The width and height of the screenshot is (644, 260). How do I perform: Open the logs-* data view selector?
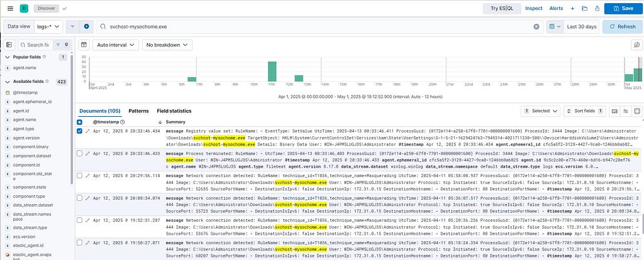pos(48,26)
